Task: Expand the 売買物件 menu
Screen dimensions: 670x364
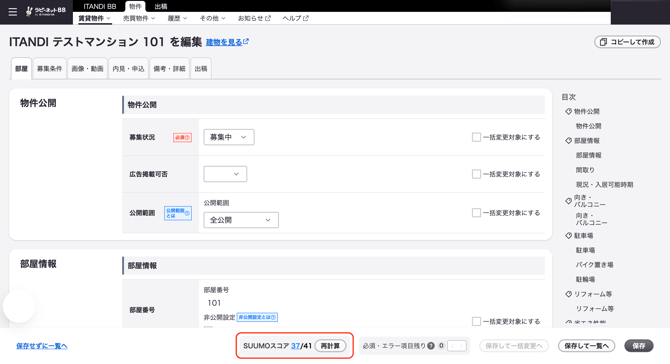Action: coord(139,18)
